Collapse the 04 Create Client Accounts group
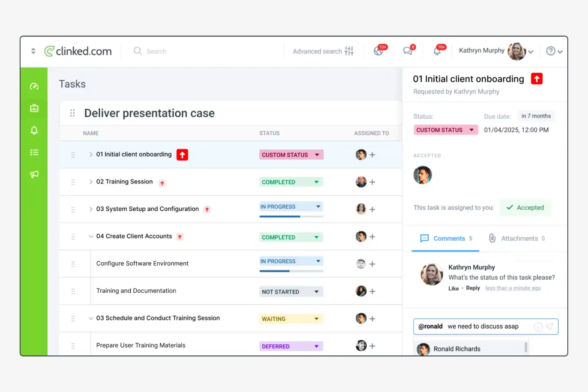588x392 pixels. click(x=91, y=236)
